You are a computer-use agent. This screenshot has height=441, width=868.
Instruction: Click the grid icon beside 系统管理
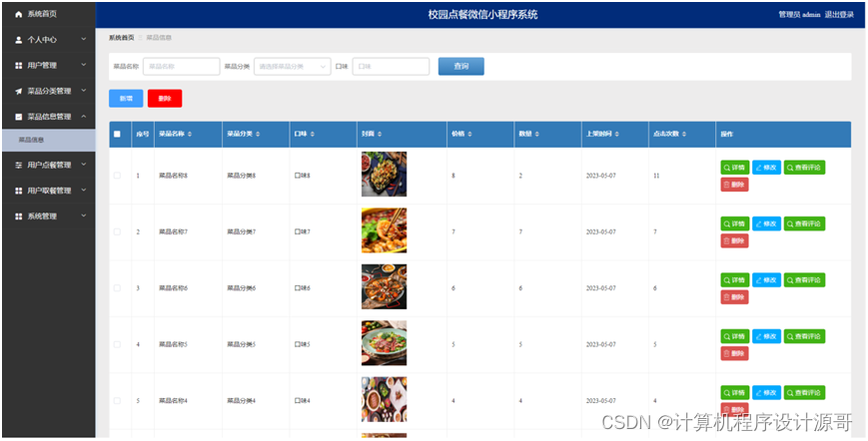pyautogui.click(x=19, y=217)
